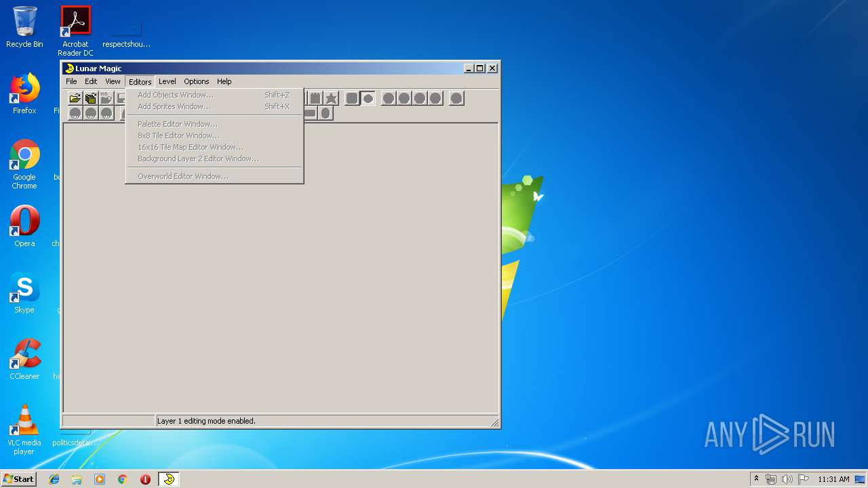The width and height of the screenshot is (868, 488).
Task: Launch Internet Explorer from the taskbar
Action: point(54,479)
